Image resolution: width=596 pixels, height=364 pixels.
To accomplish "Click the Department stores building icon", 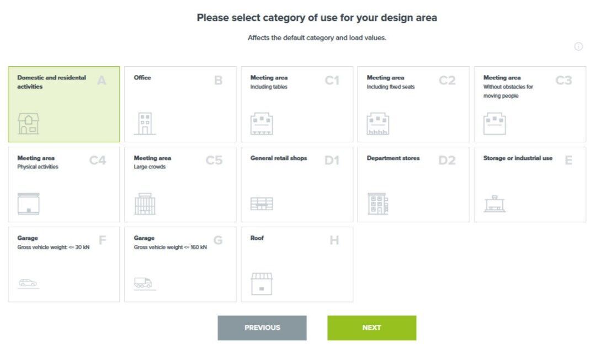I will [x=378, y=204].
